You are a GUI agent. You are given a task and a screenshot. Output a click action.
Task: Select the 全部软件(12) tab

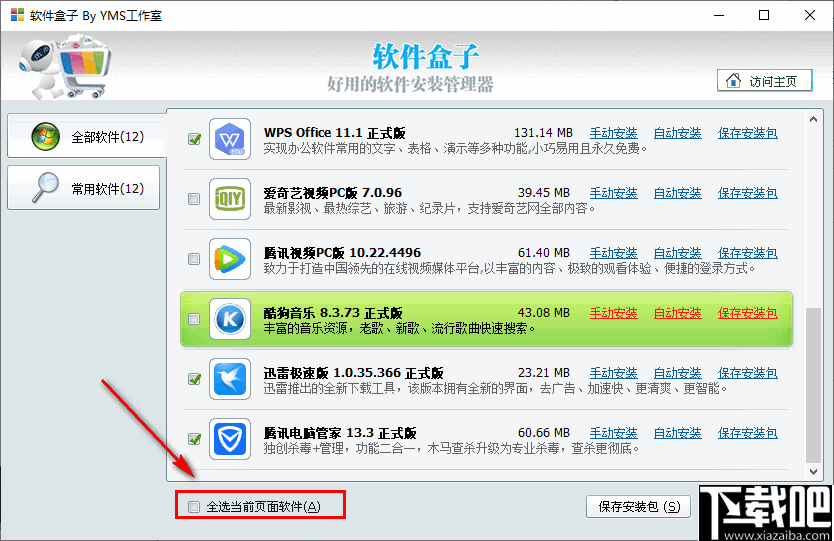coord(87,136)
